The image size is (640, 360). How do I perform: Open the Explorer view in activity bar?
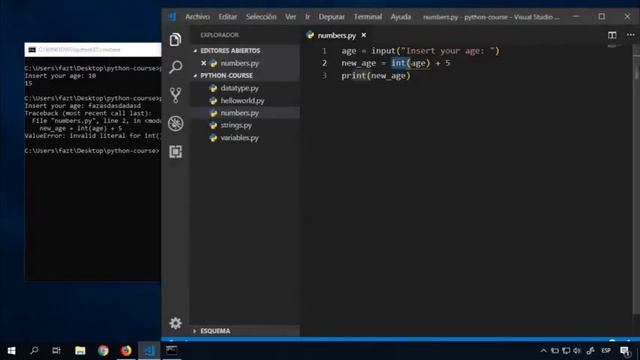pyautogui.click(x=176, y=40)
